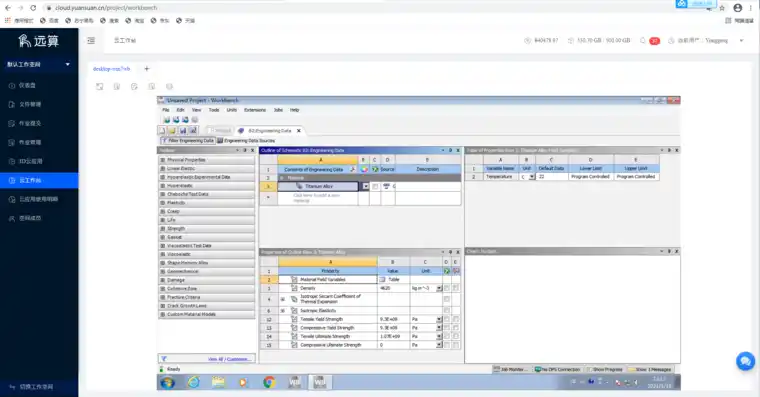Open the blue chat support bubble

point(745,361)
